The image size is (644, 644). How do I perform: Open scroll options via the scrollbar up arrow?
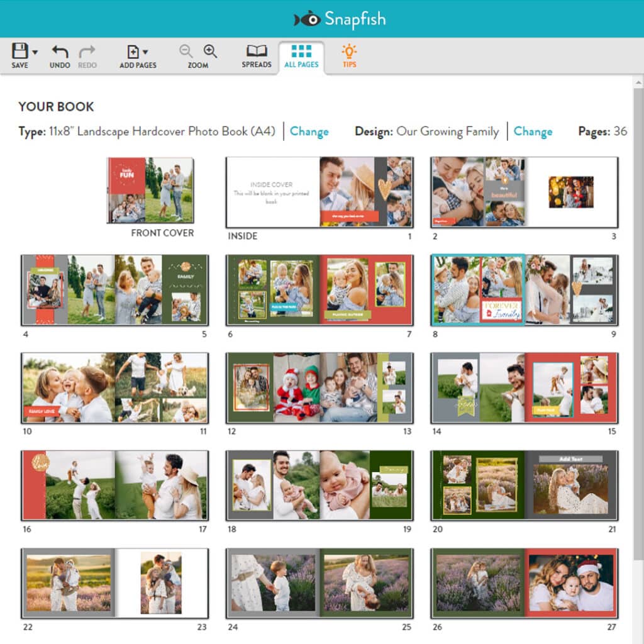[637, 82]
